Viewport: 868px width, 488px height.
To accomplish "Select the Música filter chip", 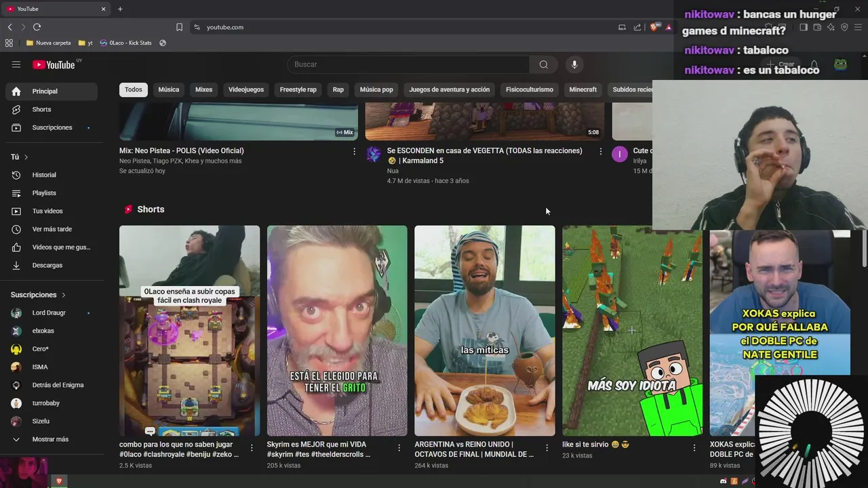I will 169,89.
